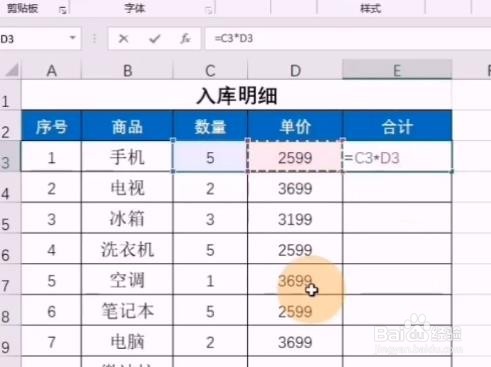491x367 pixels.
Task: Click price 2599 in 笔记本 row
Action: click(295, 310)
